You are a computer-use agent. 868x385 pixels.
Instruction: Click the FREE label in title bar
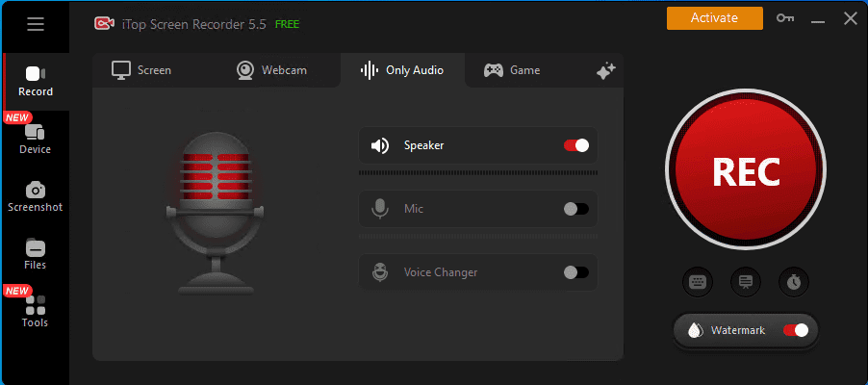click(x=288, y=24)
